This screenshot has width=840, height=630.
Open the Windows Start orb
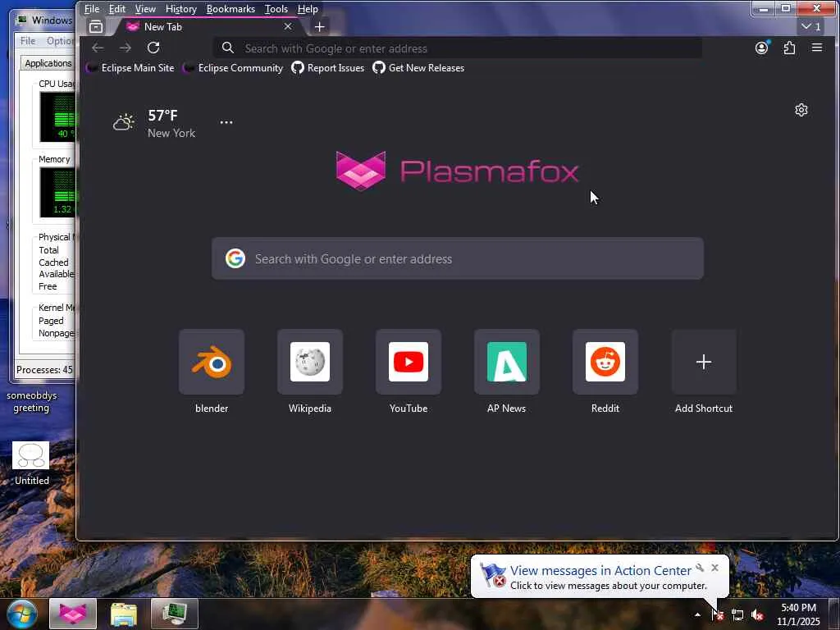coord(22,614)
